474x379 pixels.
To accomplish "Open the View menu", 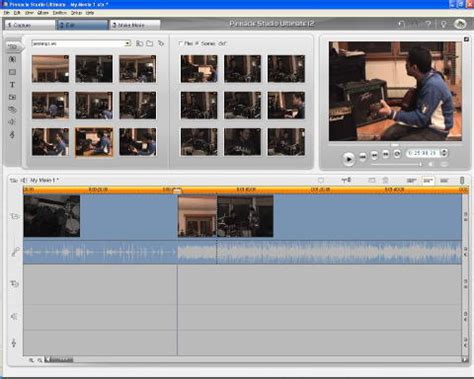I will [x=29, y=13].
